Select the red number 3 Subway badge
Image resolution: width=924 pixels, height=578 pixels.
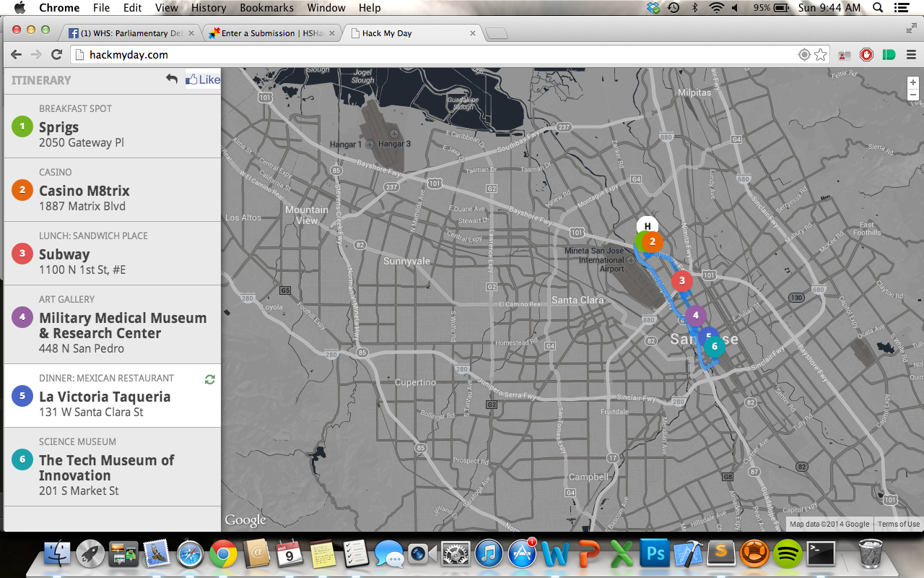(22, 254)
